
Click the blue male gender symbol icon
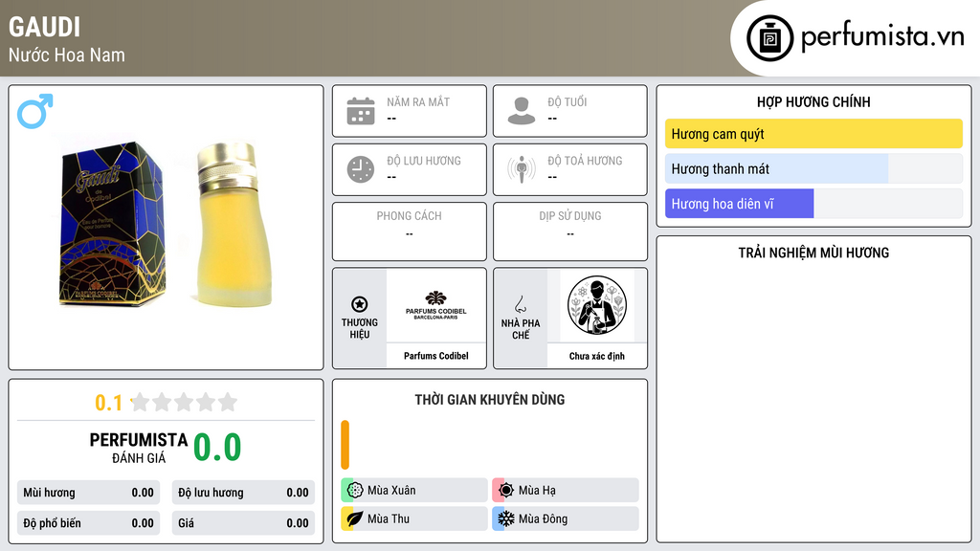[35, 111]
